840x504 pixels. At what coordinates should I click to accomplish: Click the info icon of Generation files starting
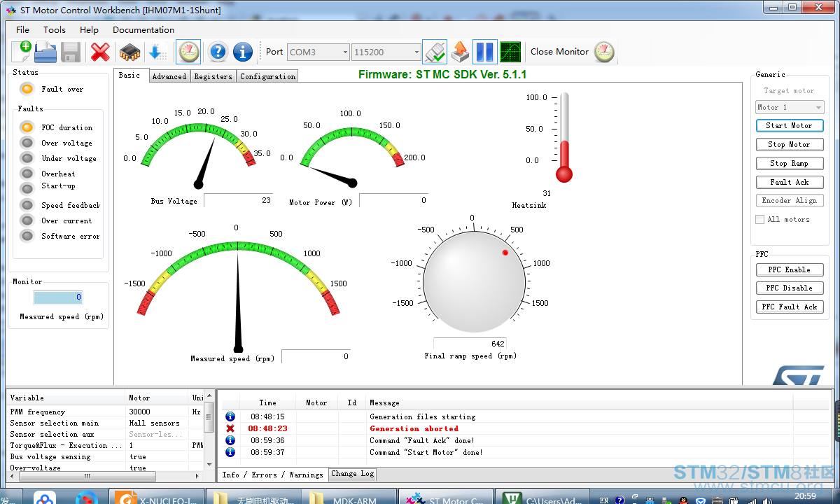pyautogui.click(x=230, y=416)
